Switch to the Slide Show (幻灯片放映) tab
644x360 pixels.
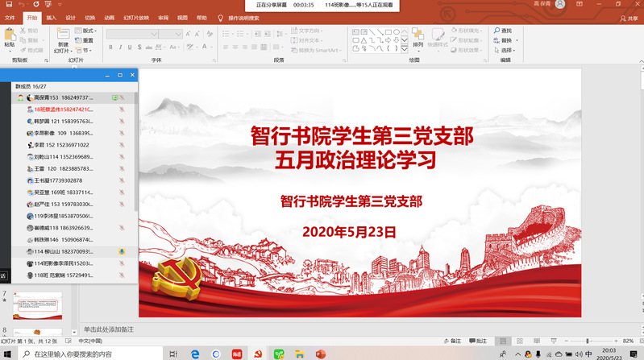[x=135, y=17]
